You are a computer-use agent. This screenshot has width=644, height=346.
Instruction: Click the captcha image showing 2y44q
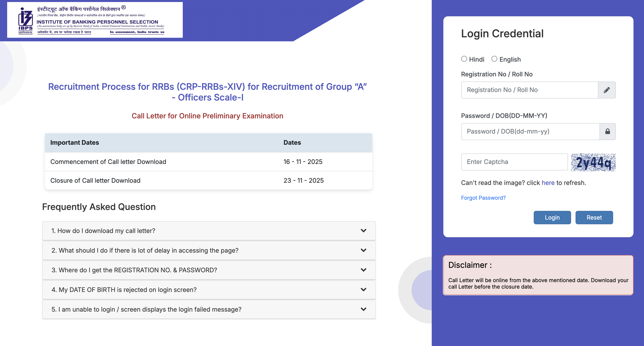point(593,162)
